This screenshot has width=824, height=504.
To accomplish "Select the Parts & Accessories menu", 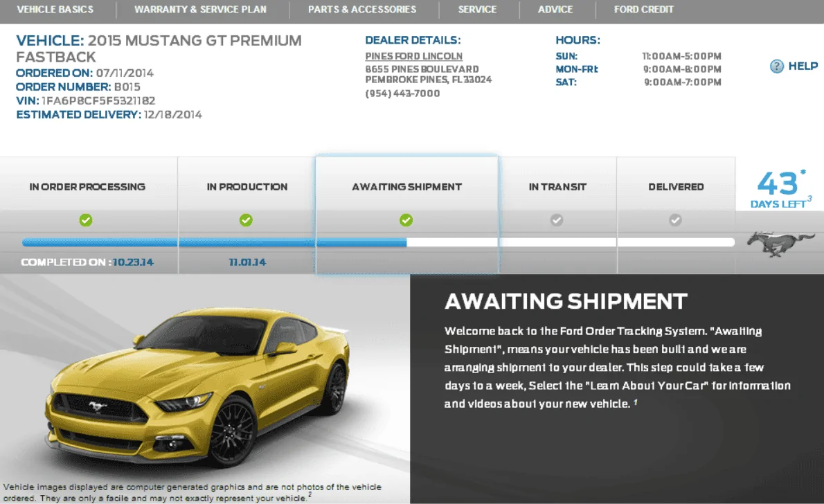I will coord(362,10).
